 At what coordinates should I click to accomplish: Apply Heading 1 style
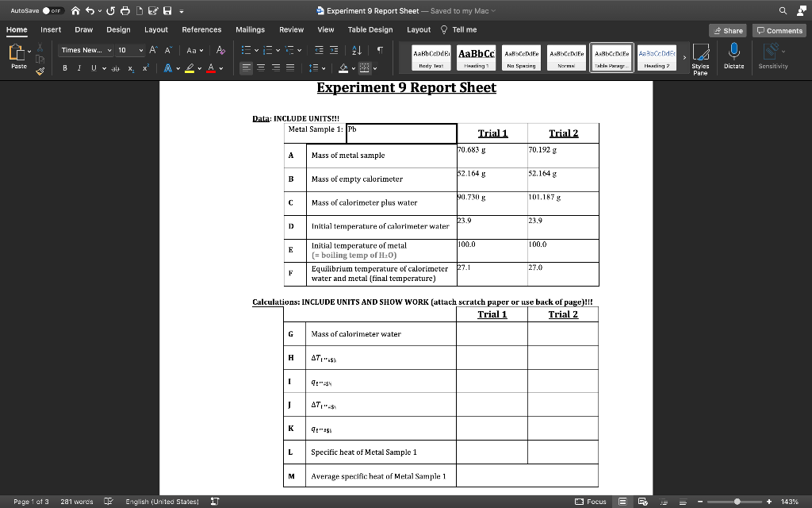[x=476, y=57]
